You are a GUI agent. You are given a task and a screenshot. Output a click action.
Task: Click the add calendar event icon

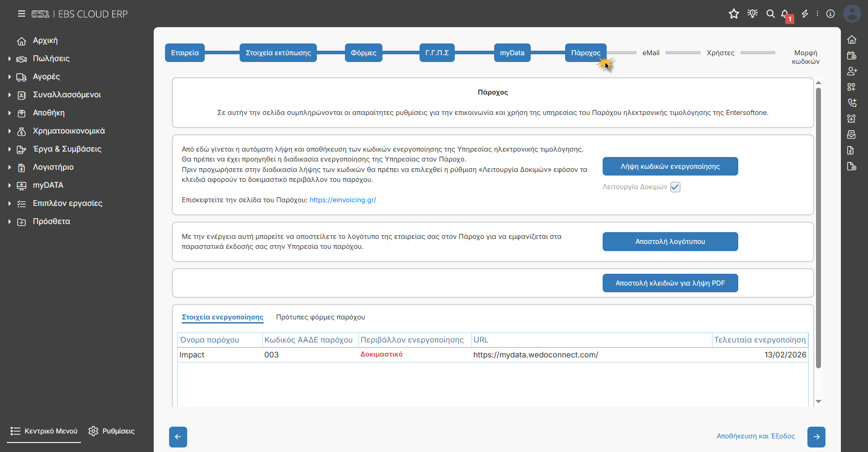[x=852, y=56]
